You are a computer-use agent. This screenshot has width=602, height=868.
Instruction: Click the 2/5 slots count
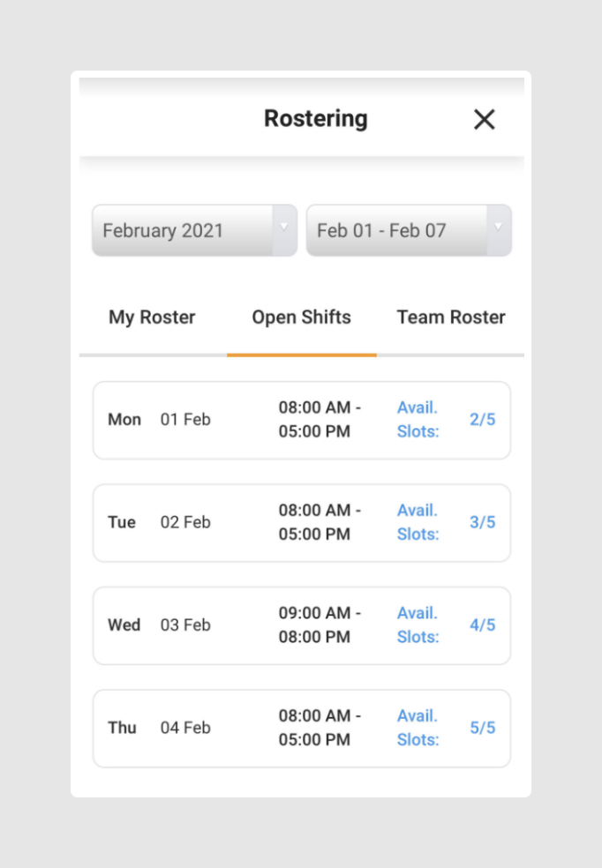pos(482,420)
